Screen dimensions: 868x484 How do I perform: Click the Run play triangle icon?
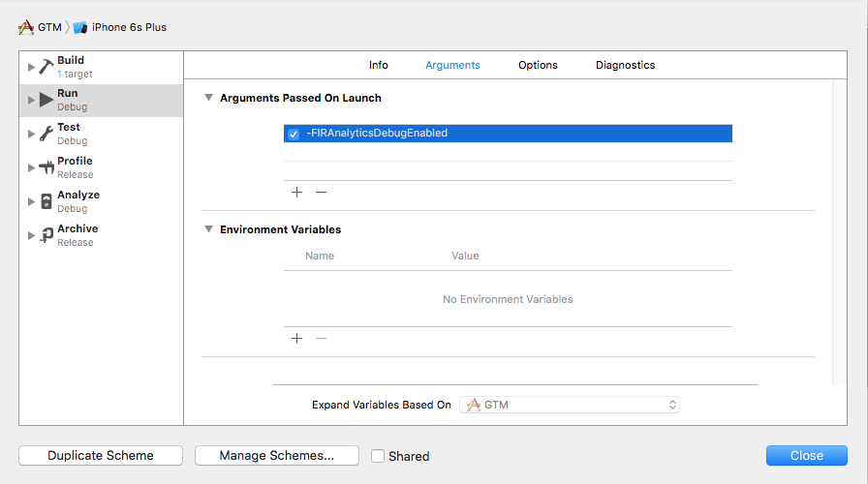pyautogui.click(x=46, y=100)
